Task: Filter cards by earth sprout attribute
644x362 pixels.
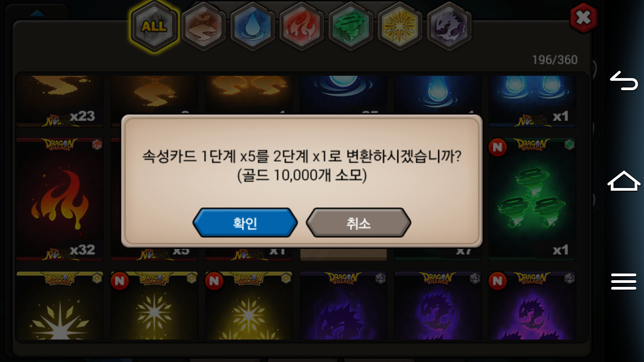Action: coord(203,27)
